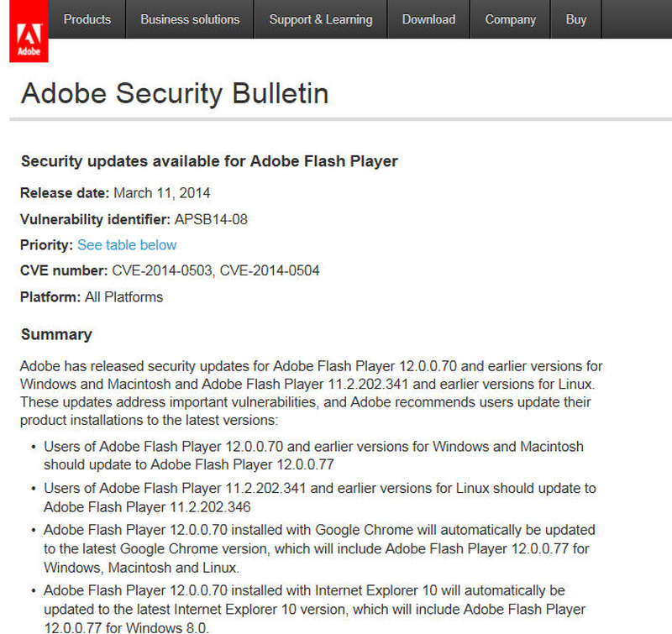
Task: Open the Support & Learning menu
Action: 320,19
